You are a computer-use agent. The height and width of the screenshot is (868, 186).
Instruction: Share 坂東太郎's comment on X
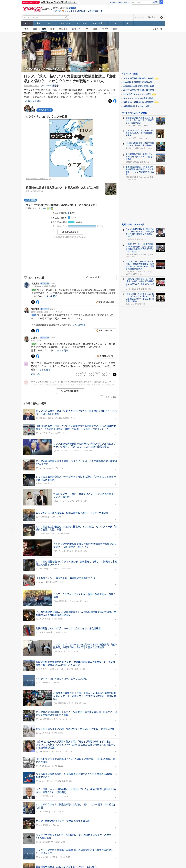33,302
